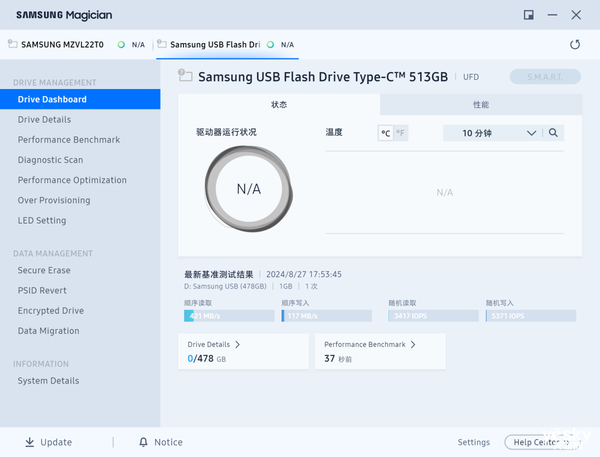Viewport: 600px width, 457px height.
Task: Click the Update download icon
Action: tap(29, 442)
